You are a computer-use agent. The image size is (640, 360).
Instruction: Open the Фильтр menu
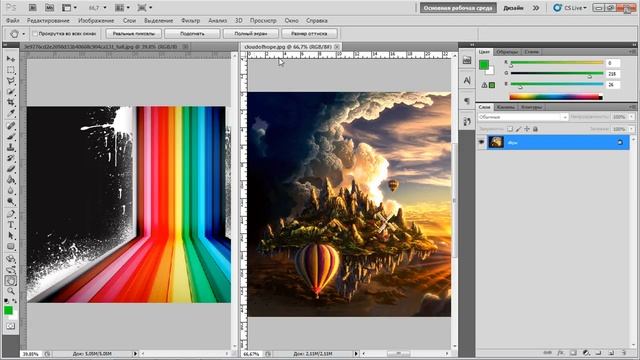(x=190, y=20)
